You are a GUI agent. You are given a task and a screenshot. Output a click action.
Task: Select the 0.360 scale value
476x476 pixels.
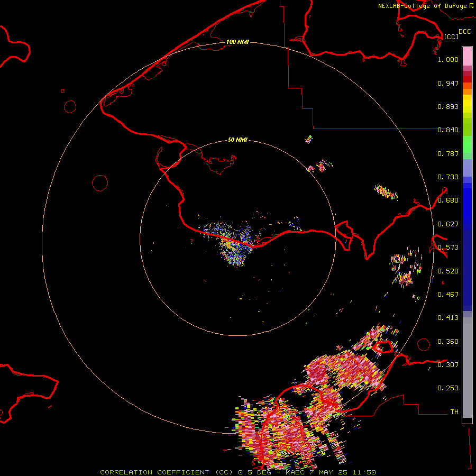pyautogui.click(x=448, y=342)
